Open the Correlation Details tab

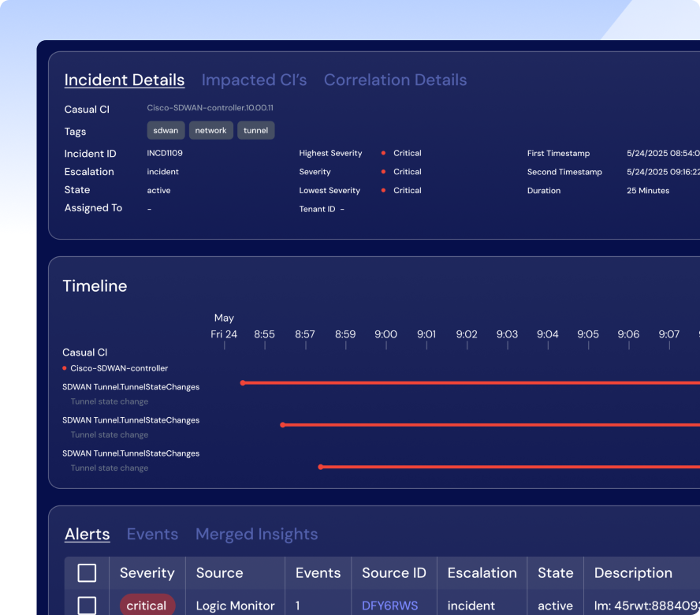click(x=395, y=80)
